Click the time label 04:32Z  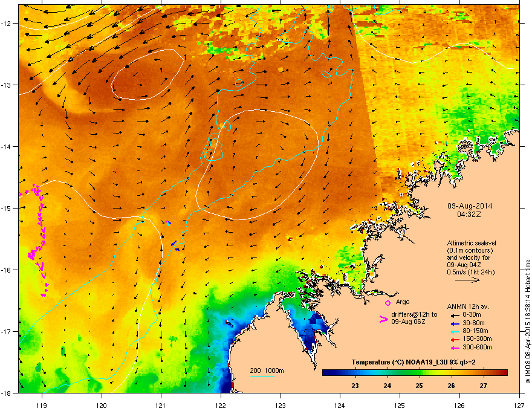[x=469, y=215]
